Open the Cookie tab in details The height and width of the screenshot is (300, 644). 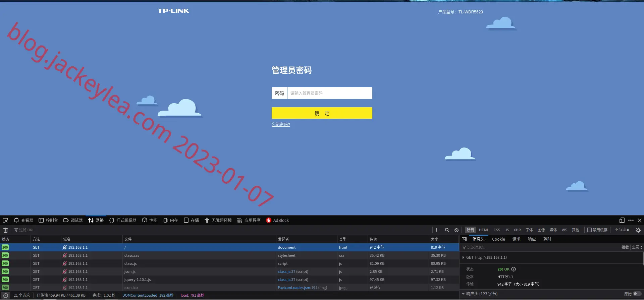(498, 239)
